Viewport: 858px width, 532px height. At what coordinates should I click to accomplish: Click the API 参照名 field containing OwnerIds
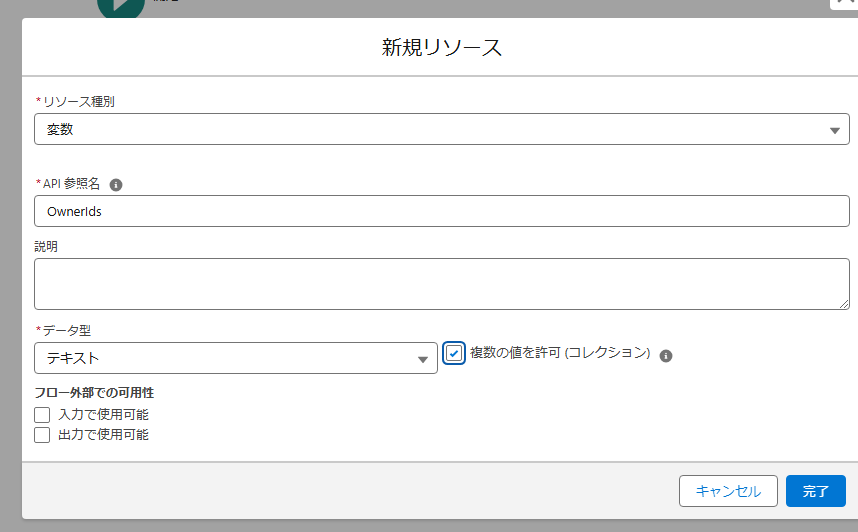point(442,211)
